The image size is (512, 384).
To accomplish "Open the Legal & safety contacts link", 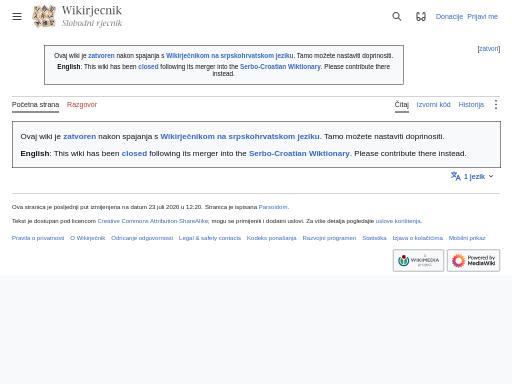I will (210, 238).
